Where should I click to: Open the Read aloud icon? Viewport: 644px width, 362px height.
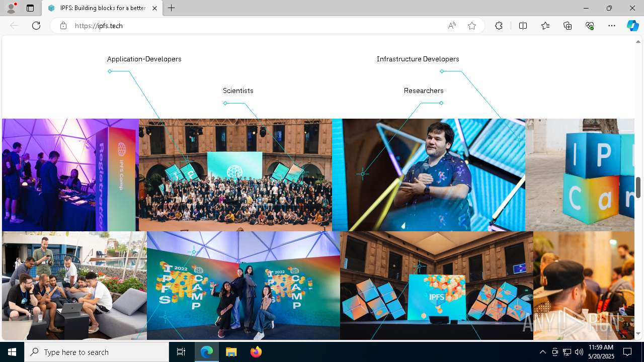point(452,26)
